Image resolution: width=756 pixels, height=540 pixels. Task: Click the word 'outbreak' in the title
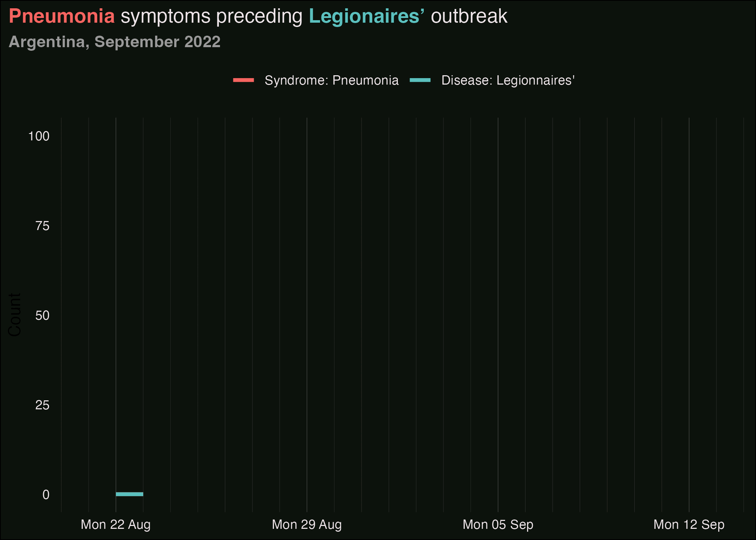tap(469, 16)
